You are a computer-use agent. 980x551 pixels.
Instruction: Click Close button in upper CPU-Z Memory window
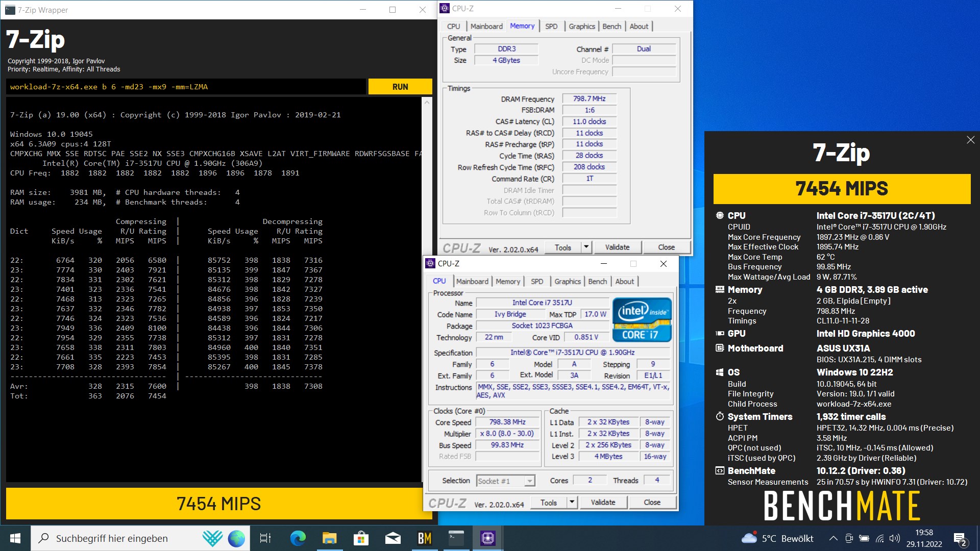click(x=666, y=247)
